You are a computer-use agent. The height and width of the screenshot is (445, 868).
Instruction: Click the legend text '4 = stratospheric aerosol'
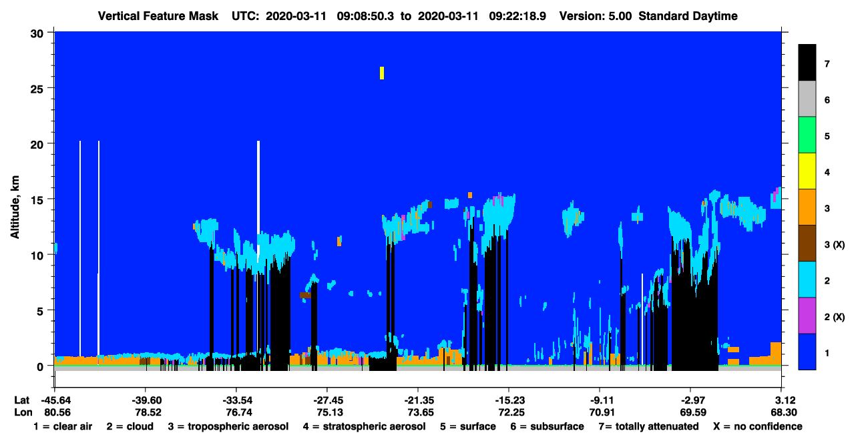[x=365, y=426]
